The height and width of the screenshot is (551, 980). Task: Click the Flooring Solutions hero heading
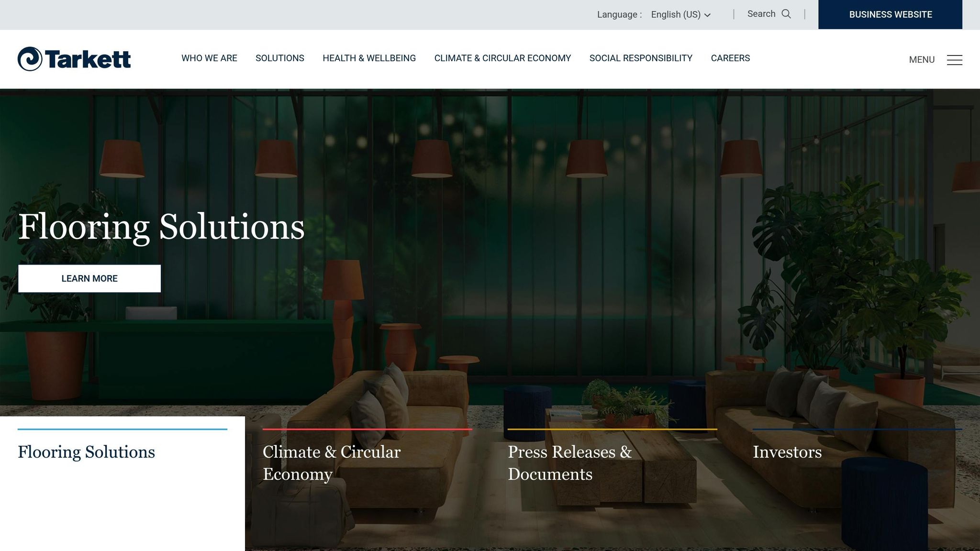tap(161, 227)
